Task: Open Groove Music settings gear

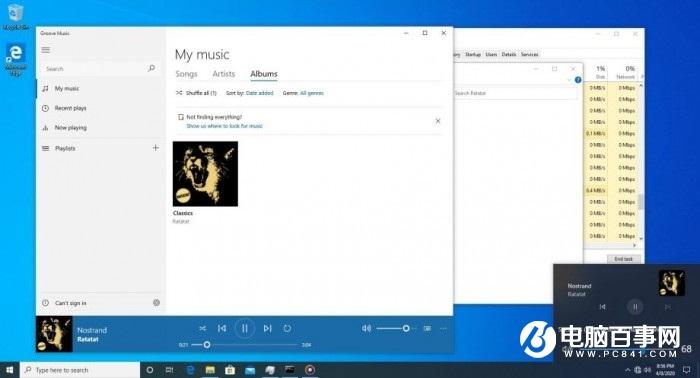Action: [x=156, y=303]
